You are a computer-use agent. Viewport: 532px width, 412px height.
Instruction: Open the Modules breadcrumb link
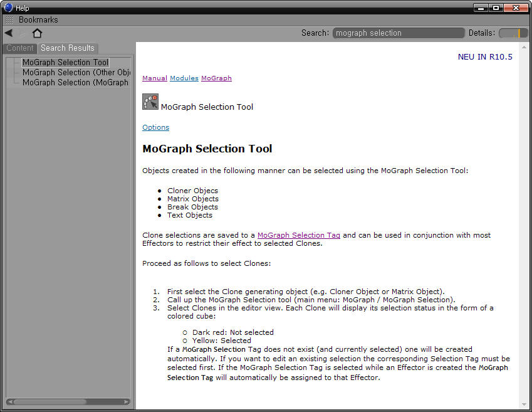(x=184, y=78)
